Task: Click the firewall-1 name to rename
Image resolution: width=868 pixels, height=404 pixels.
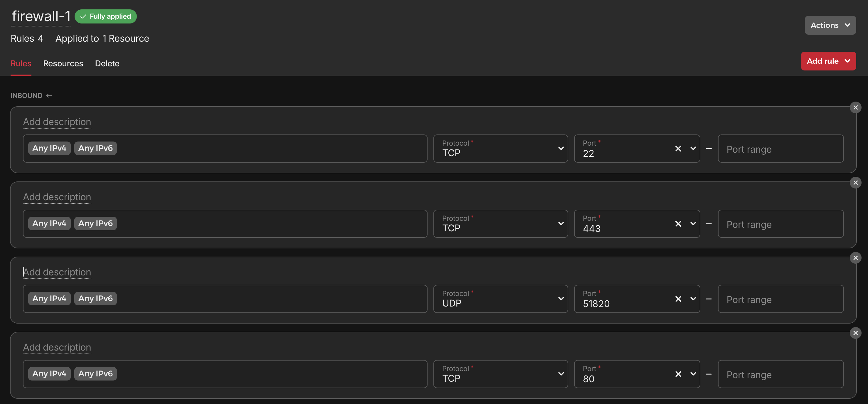Action: click(41, 16)
